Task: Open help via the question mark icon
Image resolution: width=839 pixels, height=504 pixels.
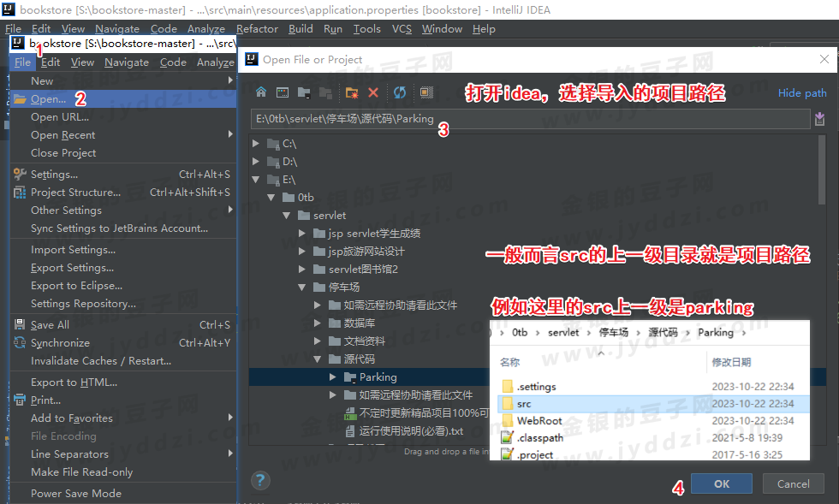Action: coord(259,480)
